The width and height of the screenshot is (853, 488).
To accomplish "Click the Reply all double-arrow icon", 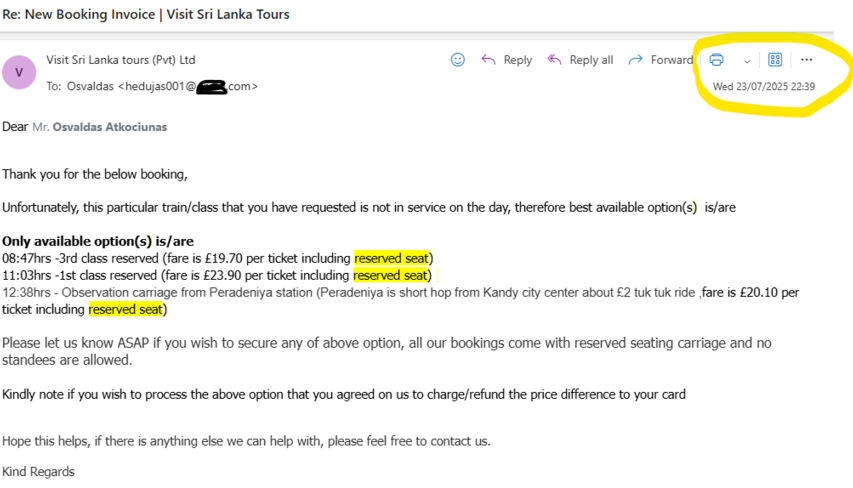I will pos(555,60).
